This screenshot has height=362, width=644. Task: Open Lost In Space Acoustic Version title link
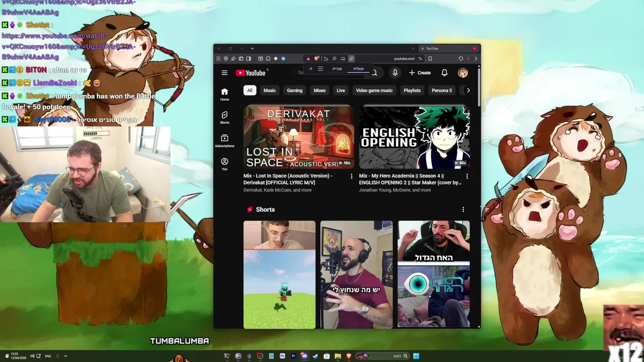(288, 179)
